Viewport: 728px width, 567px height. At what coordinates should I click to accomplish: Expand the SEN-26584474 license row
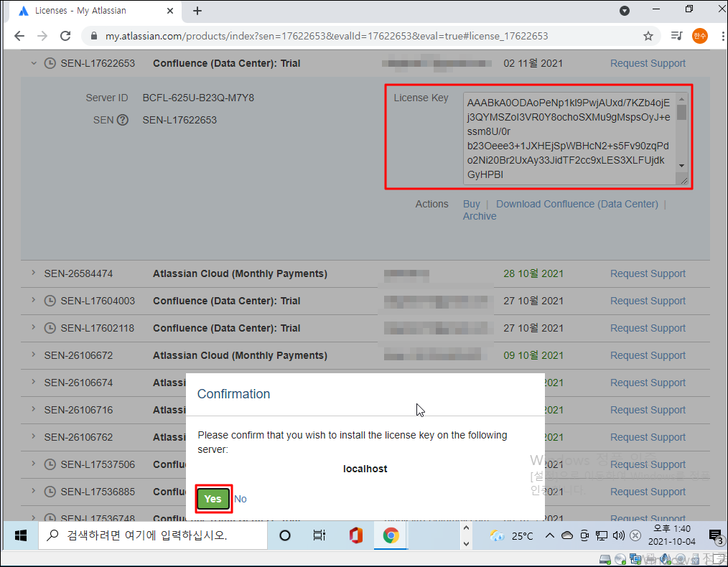[x=34, y=273]
